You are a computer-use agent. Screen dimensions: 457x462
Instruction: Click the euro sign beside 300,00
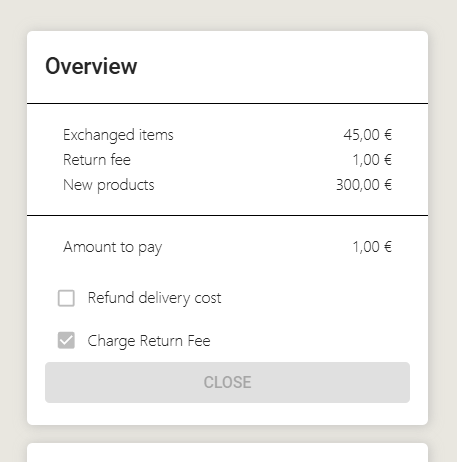coord(388,185)
